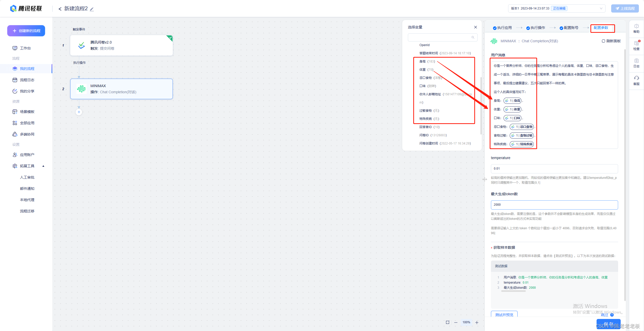Screen dimensions: 644x331
Task: Go to the 执行操作 step
Action: pos(536,28)
